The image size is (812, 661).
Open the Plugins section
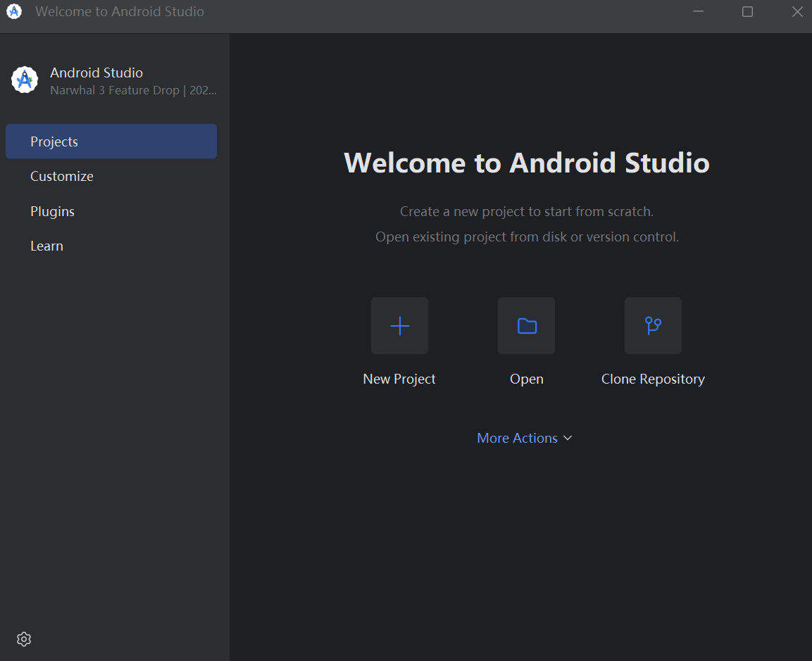tap(52, 211)
